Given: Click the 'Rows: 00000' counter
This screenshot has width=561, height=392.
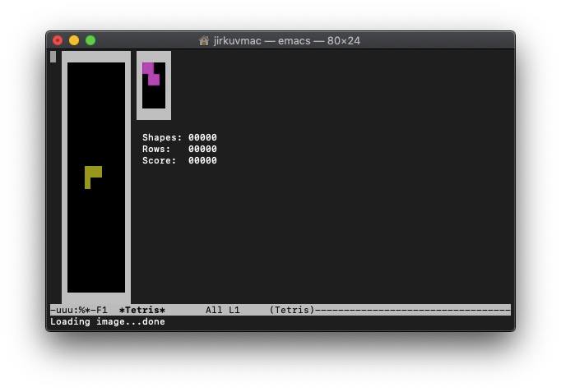Looking at the screenshot, I should (179, 149).
